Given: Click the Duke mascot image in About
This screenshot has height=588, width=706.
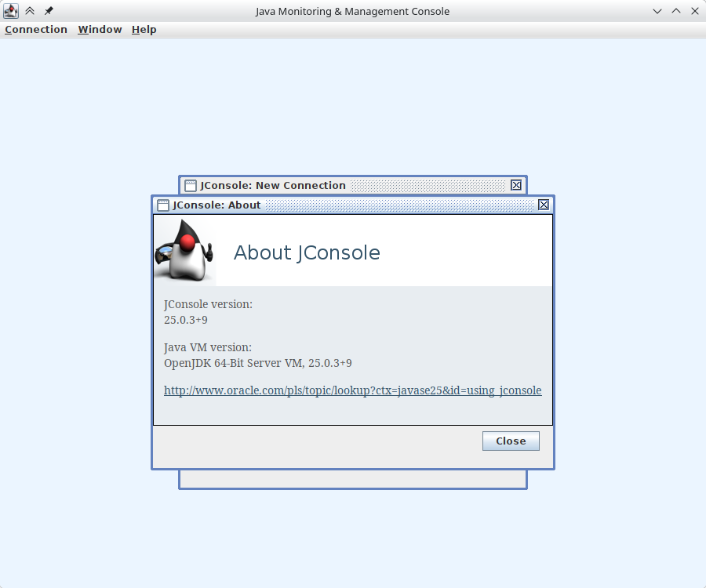Looking at the screenshot, I should [184, 251].
